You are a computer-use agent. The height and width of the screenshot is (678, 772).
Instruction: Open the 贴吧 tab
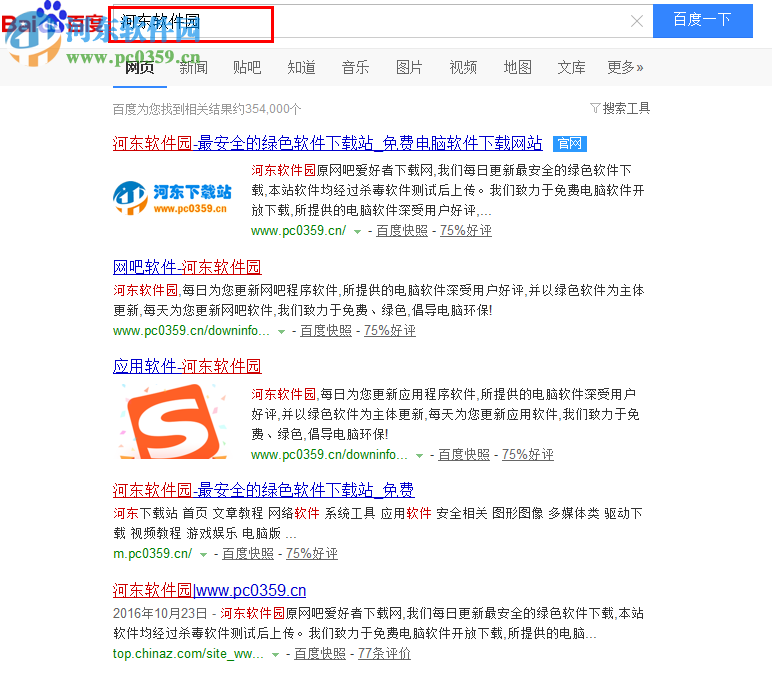click(247, 67)
